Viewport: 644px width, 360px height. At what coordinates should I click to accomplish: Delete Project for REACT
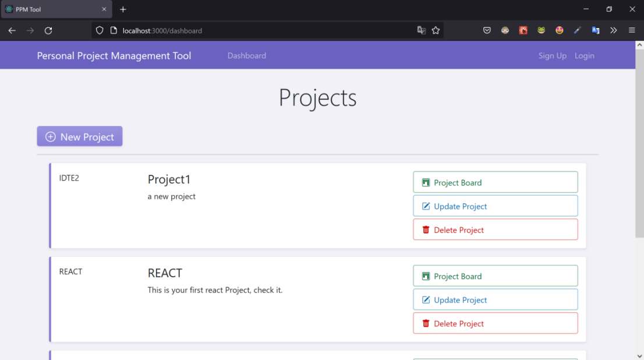click(x=496, y=323)
